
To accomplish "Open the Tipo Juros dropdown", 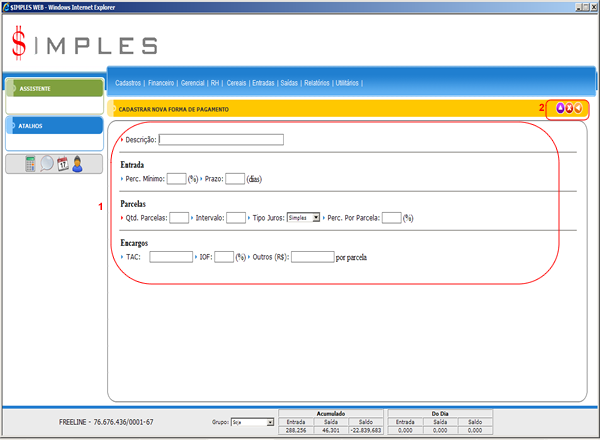I will point(303,217).
